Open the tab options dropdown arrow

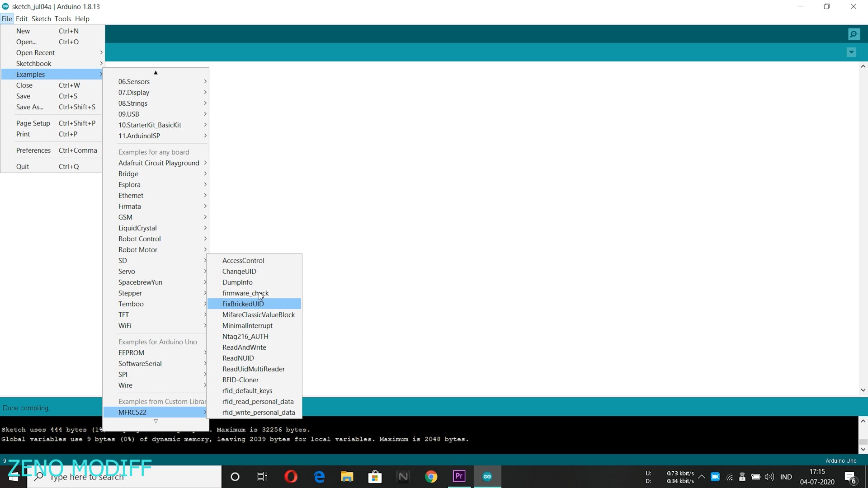(x=851, y=52)
